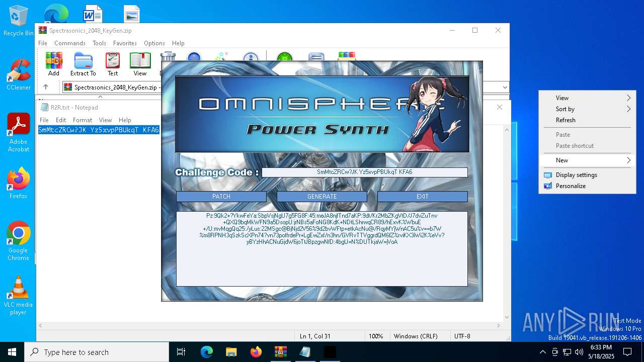This screenshot has height=362, width=644.
Task: Switch to the black keygen taskbar icon
Action: 330,352
